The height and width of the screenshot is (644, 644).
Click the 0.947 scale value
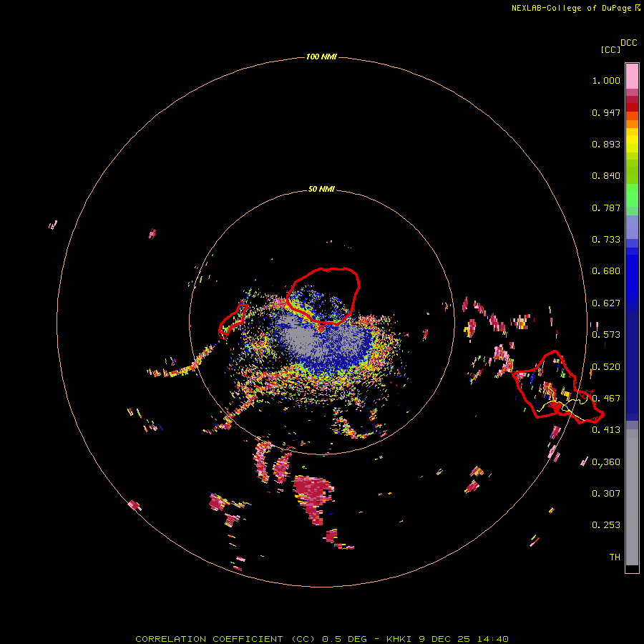[606, 112]
